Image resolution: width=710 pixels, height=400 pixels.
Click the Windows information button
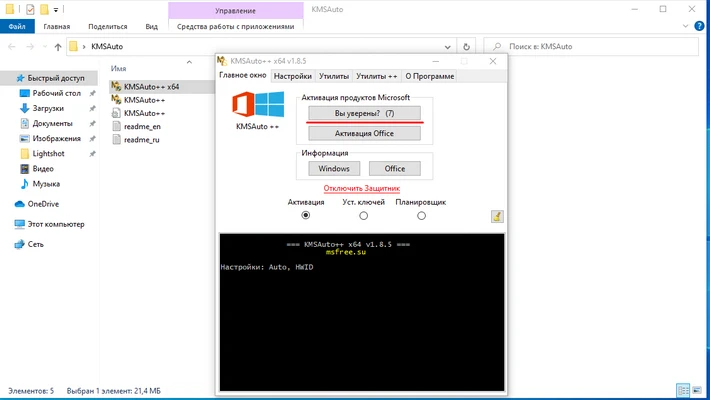click(334, 169)
